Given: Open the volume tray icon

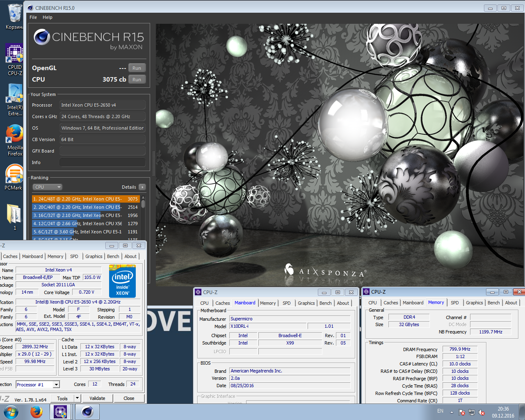Looking at the screenshot, I should [x=482, y=412].
